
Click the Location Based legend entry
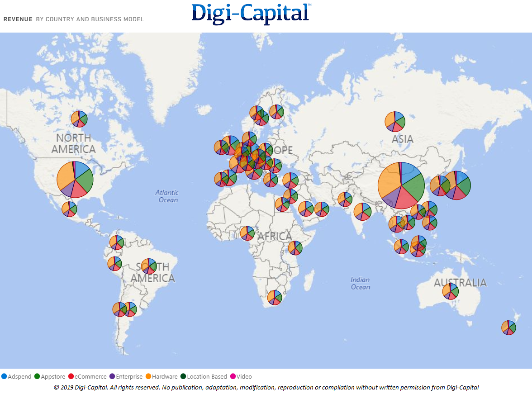204,376
